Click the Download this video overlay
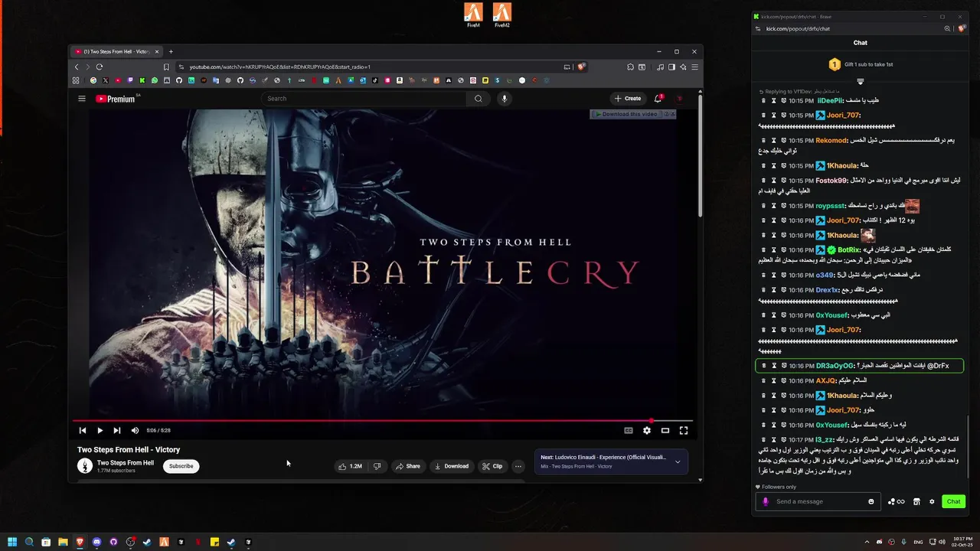The height and width of the screenshot is (551, 980). (625, 114)
